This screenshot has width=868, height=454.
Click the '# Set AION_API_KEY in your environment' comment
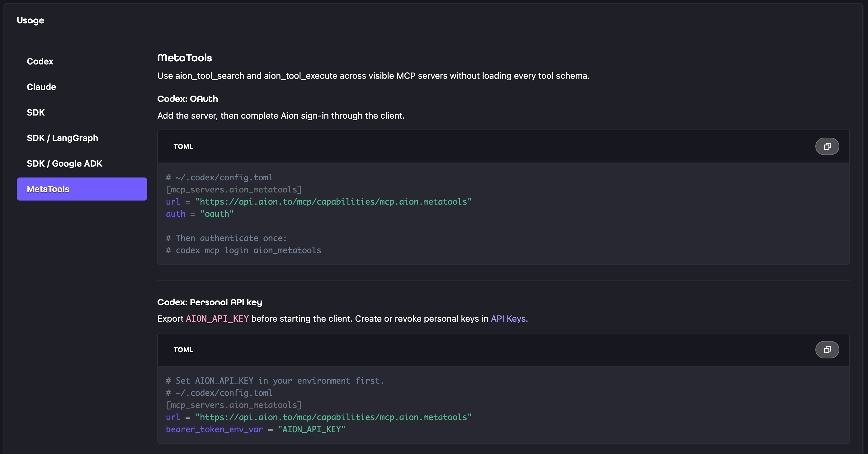click(275, 381)
